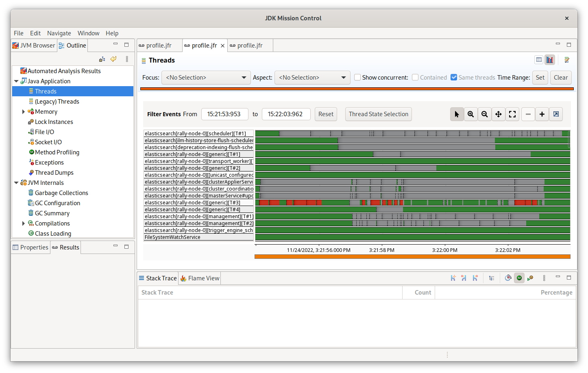Click the edit page icon in Threads header
This screenshot has height=373, width=588.
click(x=567, y=60)
